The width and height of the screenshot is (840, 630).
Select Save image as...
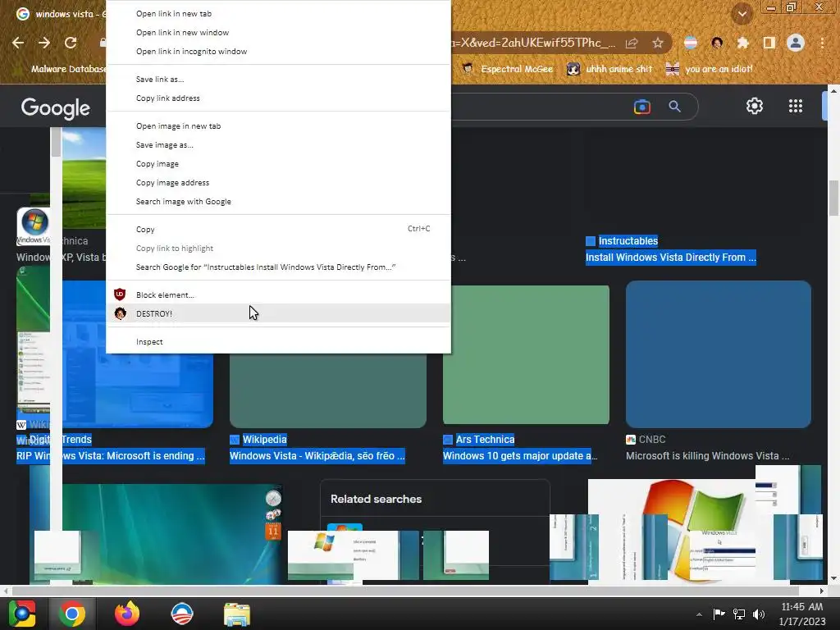click(278, 144)
